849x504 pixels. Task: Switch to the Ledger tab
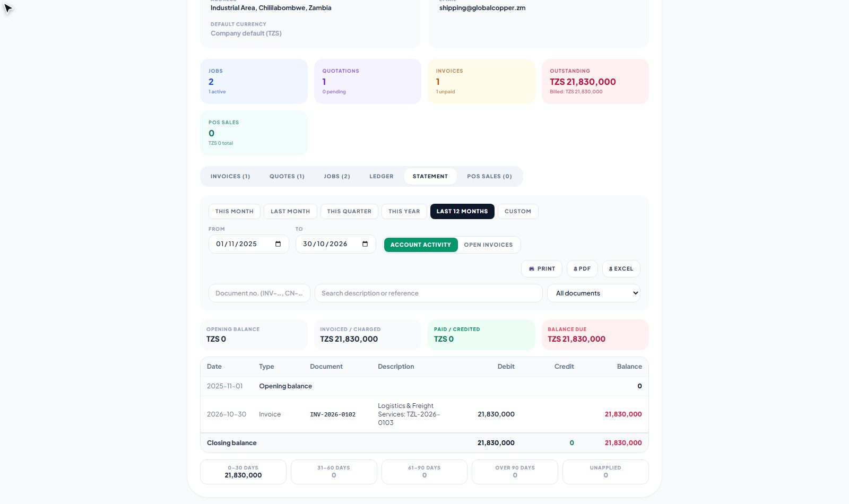pos(382,177)
